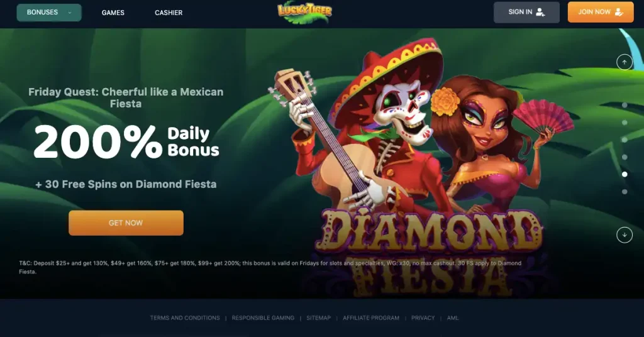Click the Get Now button

pyautogui.click(x=126, y=223)
